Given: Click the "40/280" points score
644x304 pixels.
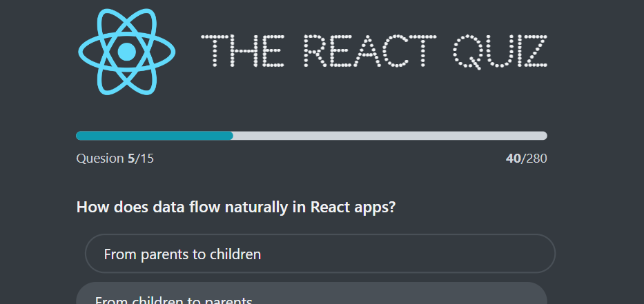Looking at the screenshot, I should (526, 159).
